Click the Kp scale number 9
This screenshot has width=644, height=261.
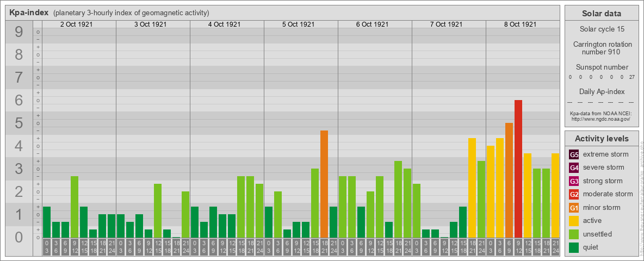click(x=19, y=32)
